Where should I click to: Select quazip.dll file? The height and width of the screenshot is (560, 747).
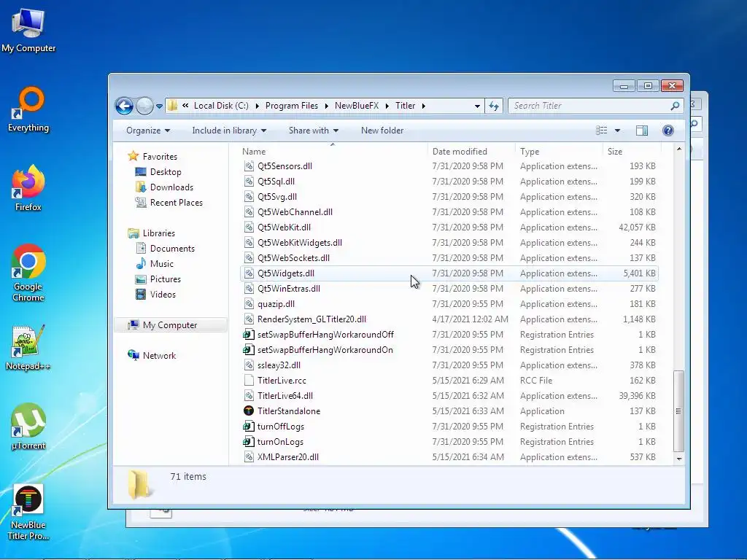point(449,304)
